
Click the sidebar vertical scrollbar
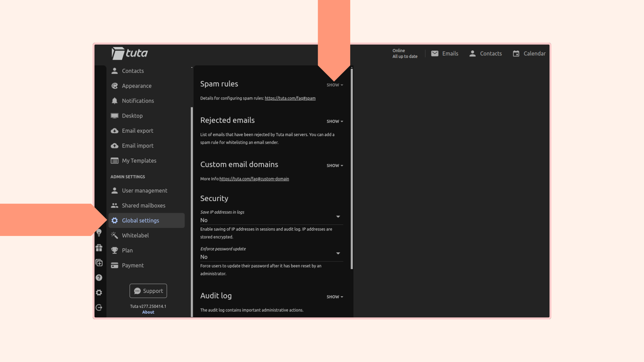click(192, 212)
